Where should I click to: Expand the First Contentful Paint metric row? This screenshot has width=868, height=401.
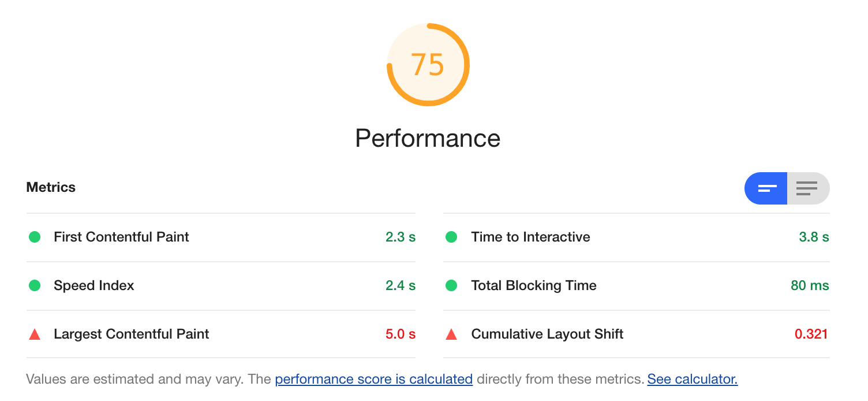pyautogui.click(x=121, y=237)
